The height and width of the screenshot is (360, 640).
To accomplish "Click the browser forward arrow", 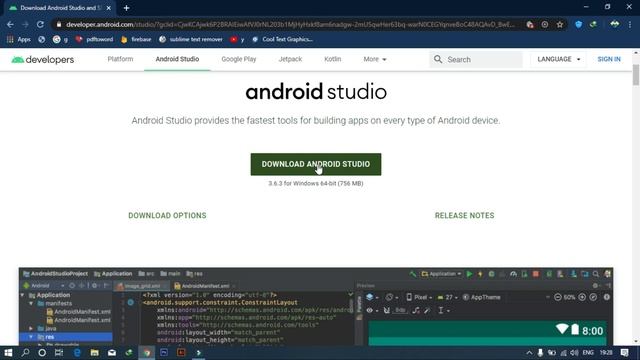I will (x=25, y=24).
